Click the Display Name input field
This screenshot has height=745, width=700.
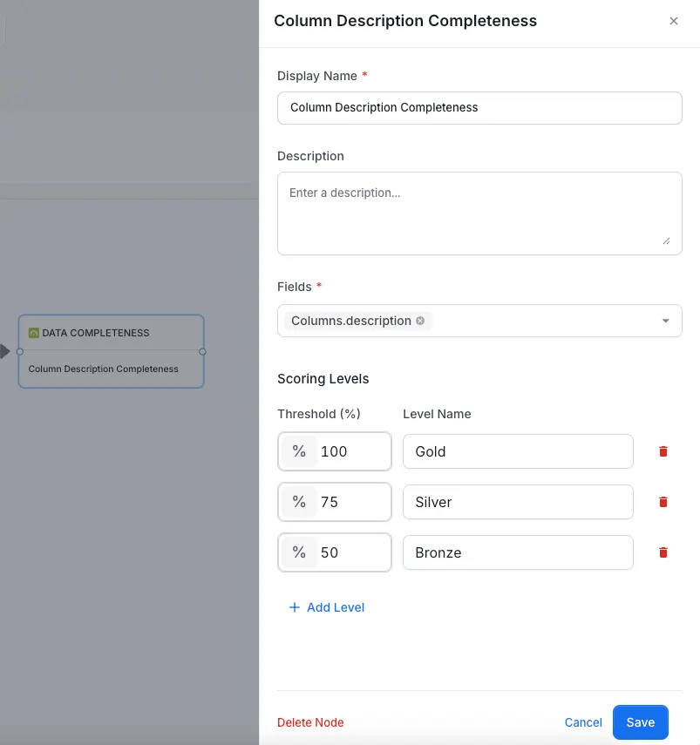click(479, 107)
